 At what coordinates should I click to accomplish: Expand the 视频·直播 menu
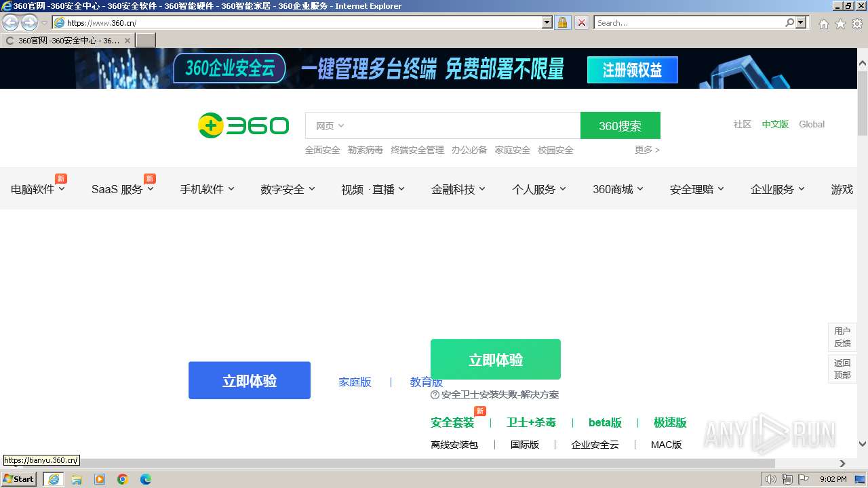(x=373, y=189)
